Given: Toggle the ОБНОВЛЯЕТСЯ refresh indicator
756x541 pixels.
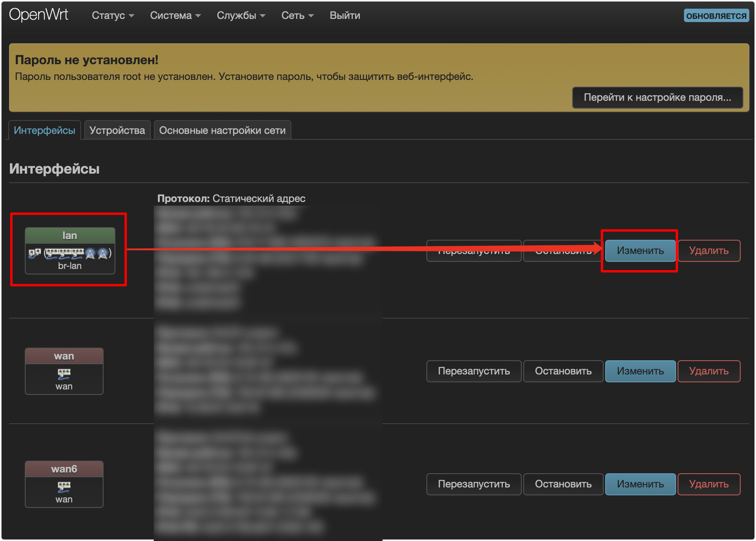Looking at the screenshot, I should [x=716, y=16].
